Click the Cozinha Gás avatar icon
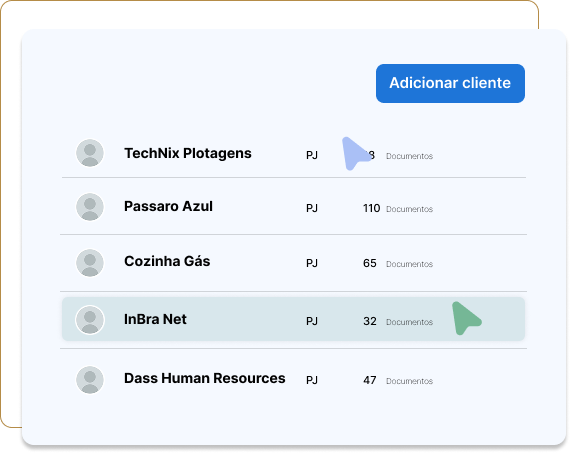570x453 pixels. [90, 263]
